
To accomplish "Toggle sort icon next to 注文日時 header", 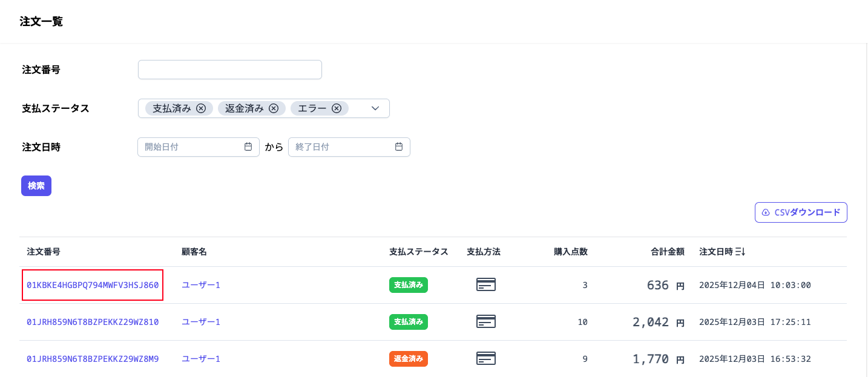I will [x=740, y=252].
